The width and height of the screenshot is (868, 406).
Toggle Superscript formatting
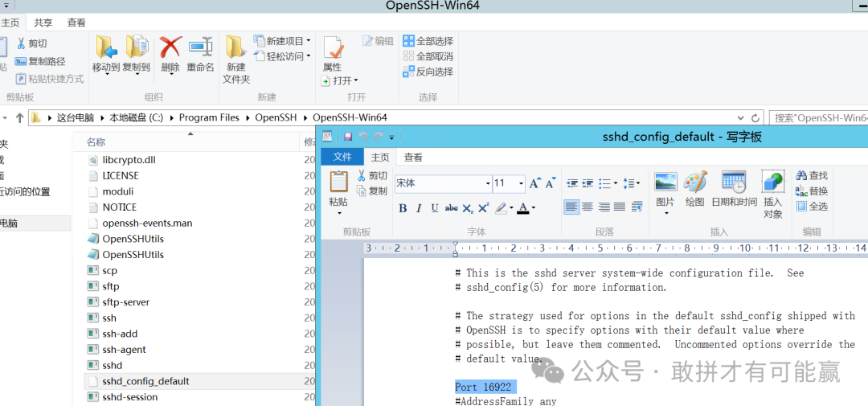point(484,208)
